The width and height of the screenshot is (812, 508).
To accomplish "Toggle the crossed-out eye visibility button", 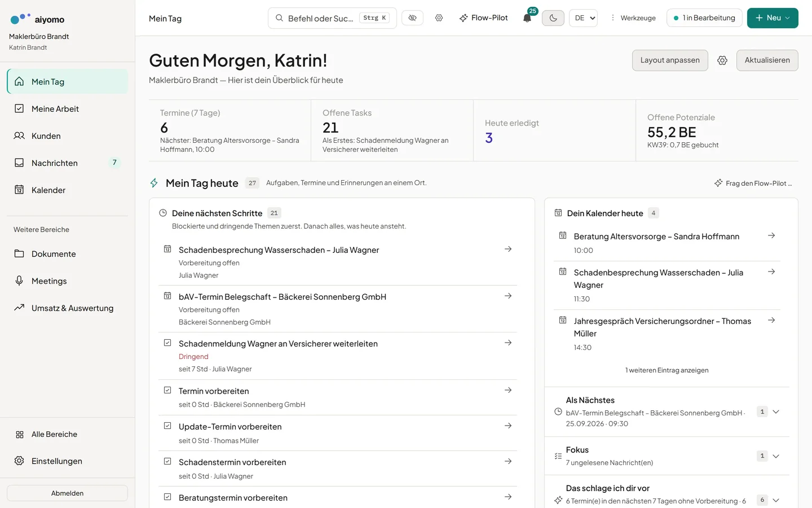I will pyautogui.click(x=412, y=18).
